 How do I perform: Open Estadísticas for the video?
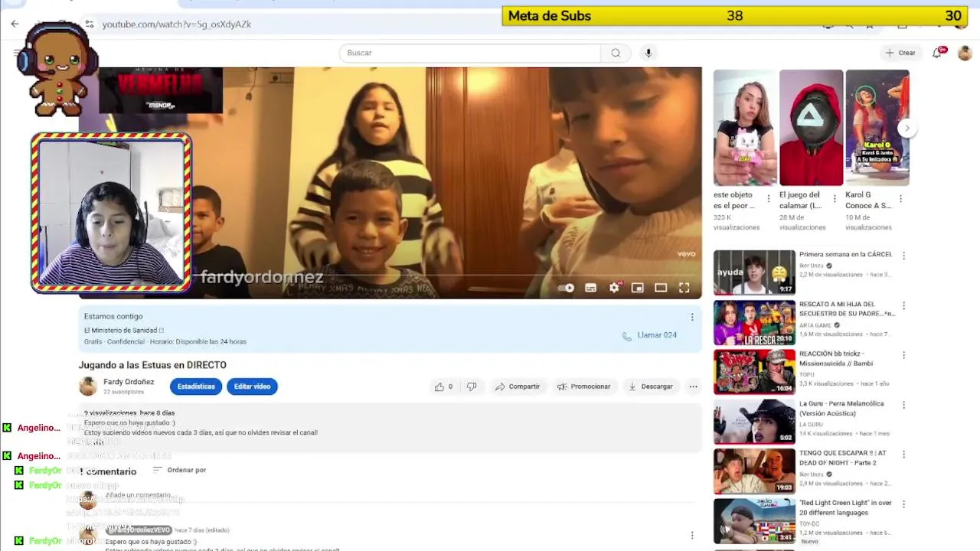(196, 386)
